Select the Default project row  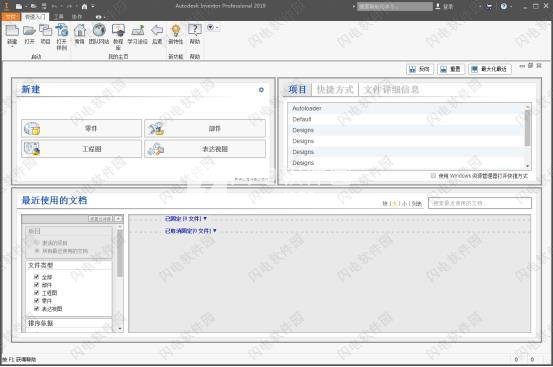(x=406, y=120)
